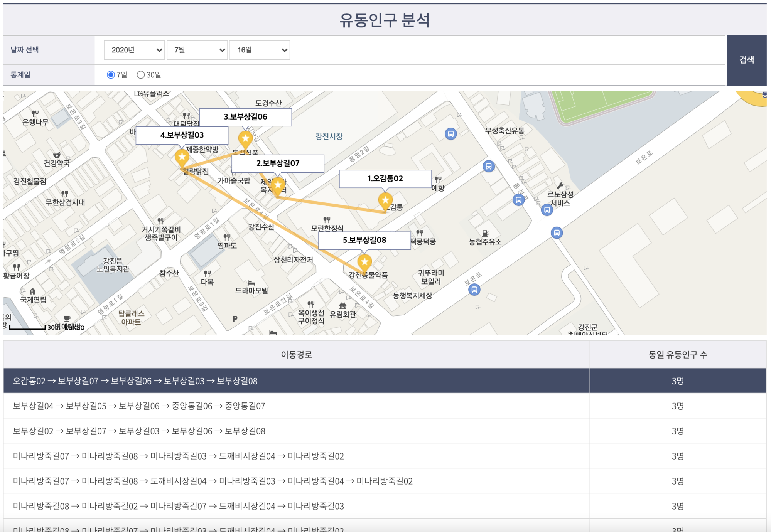This screenshot has height=532, width=771.
Task: Select route row starting 보부상길02 → 보부상길07
Action: 385,431
